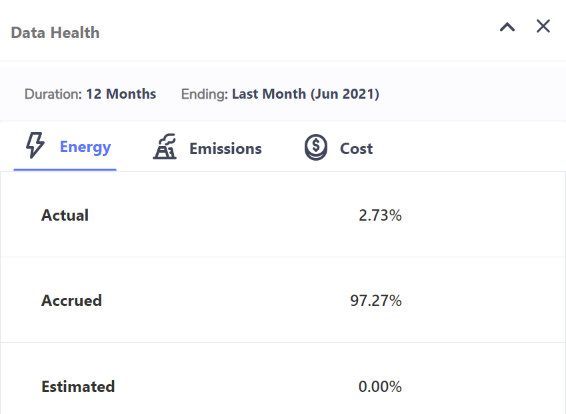Image resolution: width=566 pixels, height=414 pixels.
Task: Click the 97.27% Accrued value
Action: coord(376,301)
